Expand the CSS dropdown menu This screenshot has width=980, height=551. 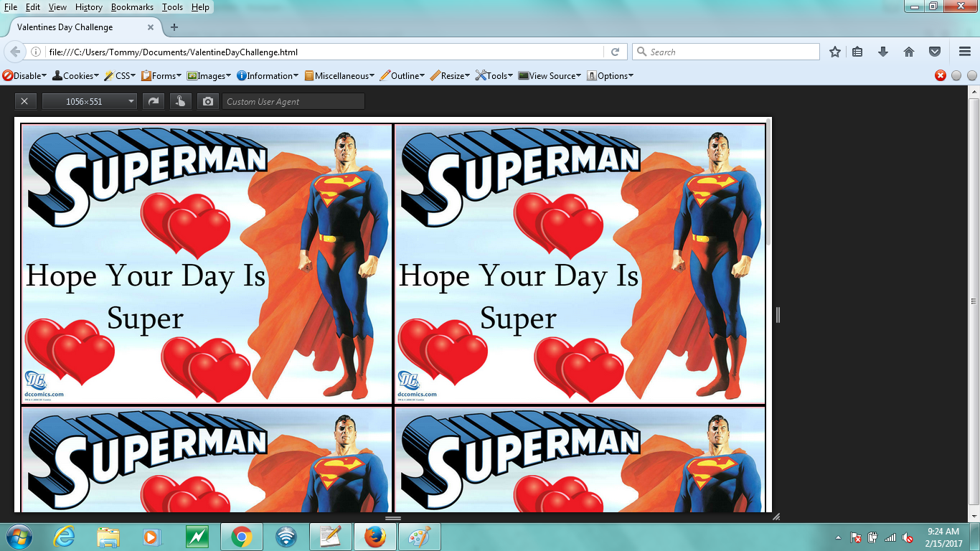click(121, 75)
